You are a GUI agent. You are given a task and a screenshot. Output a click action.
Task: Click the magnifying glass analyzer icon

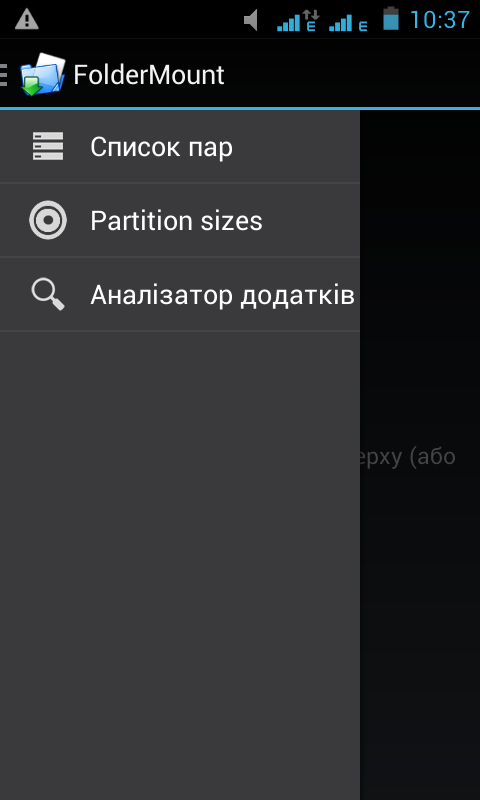click(48, 294)
